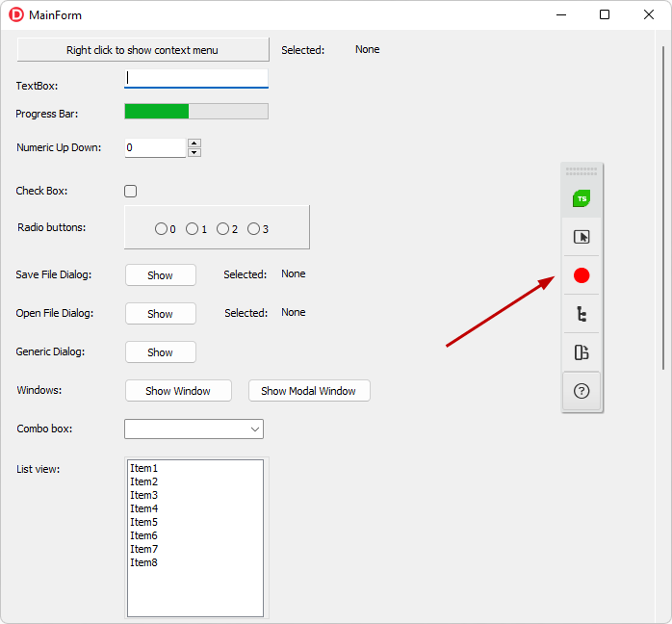Click into the Numeric Up Down field
The width and height of the screenshot is (672, 624).
tap(155, 148)
